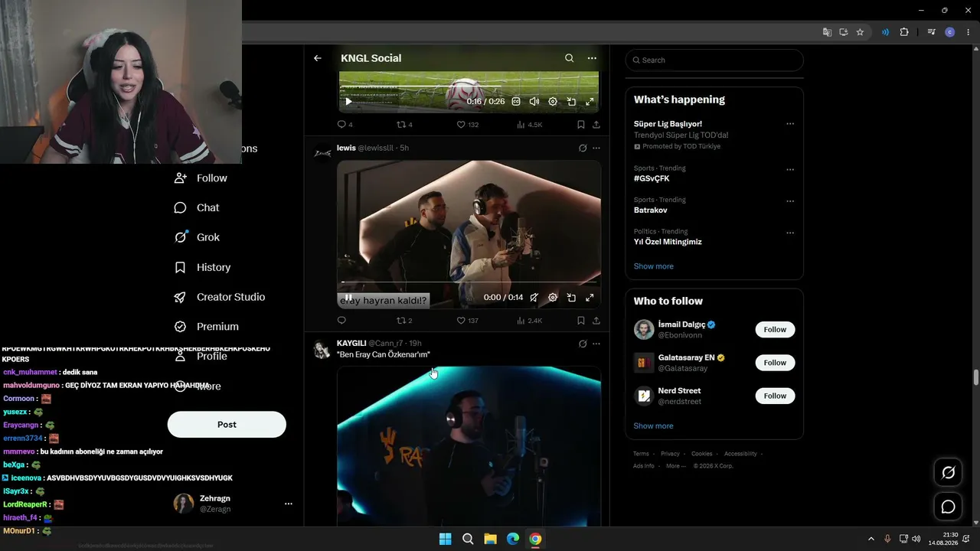Open more menu on lewis's post
The width and height of the screenshot is (980, 551).
pyautogui.click(x=596, y=148)
